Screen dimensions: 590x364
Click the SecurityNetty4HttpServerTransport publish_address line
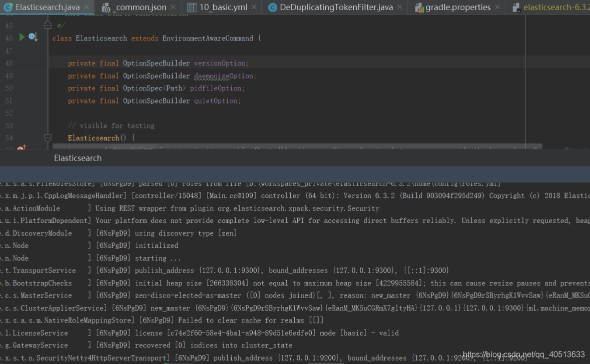click(x=263, y=357)
